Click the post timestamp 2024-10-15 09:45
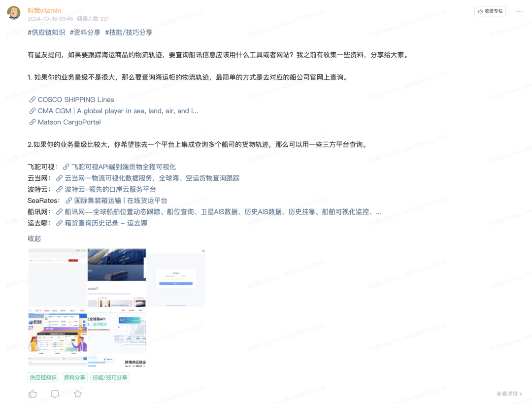This screenshot has width=532, height=404. point(50,19)
